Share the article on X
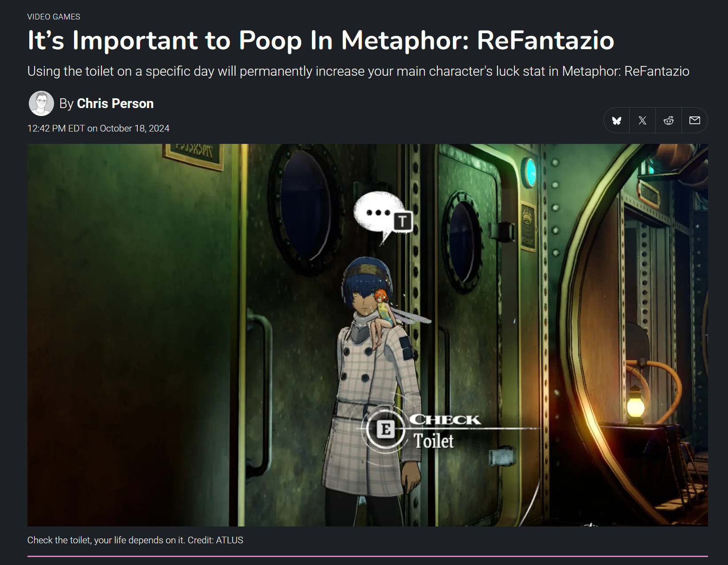The image size is (728, 565). (x=642, y=120)
